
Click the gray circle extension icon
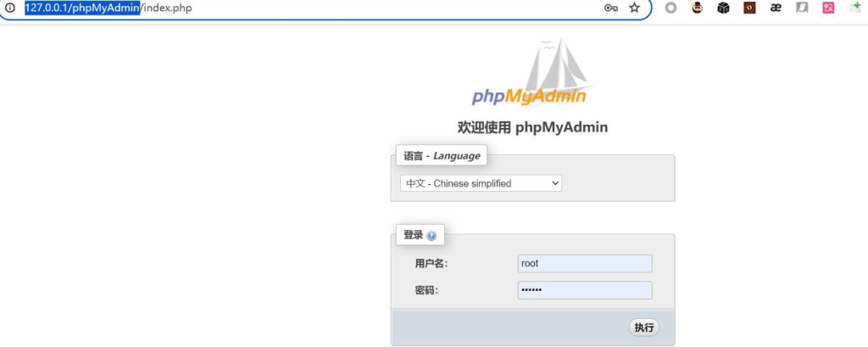670,8
